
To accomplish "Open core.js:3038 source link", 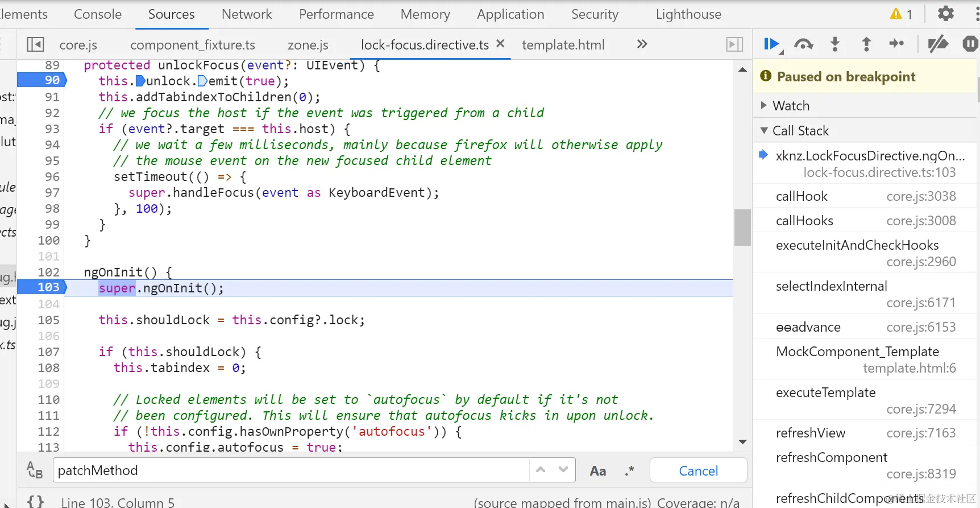I will [921, 196].
